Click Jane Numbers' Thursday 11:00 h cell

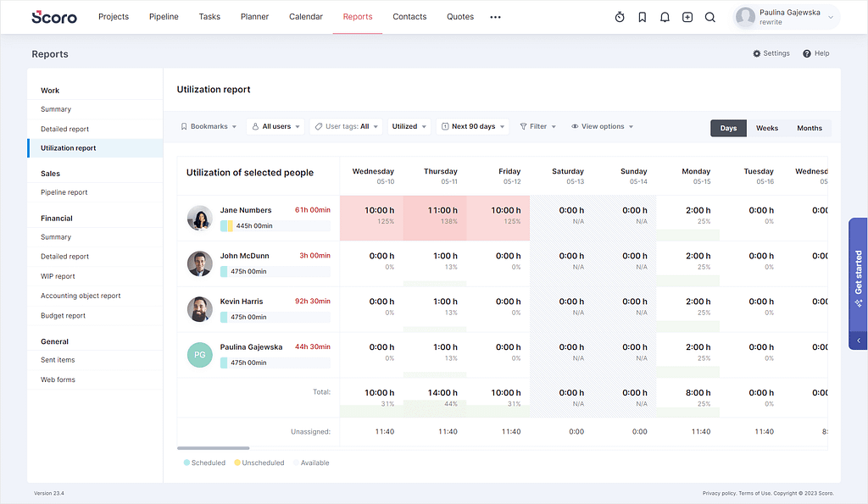[x=435, y=218]
